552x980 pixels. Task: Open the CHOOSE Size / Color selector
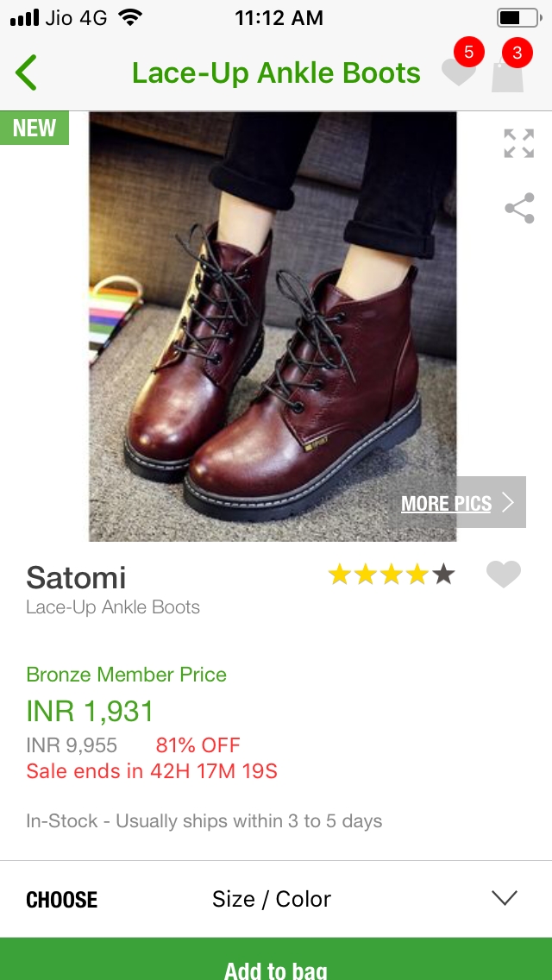pos(271,899)
